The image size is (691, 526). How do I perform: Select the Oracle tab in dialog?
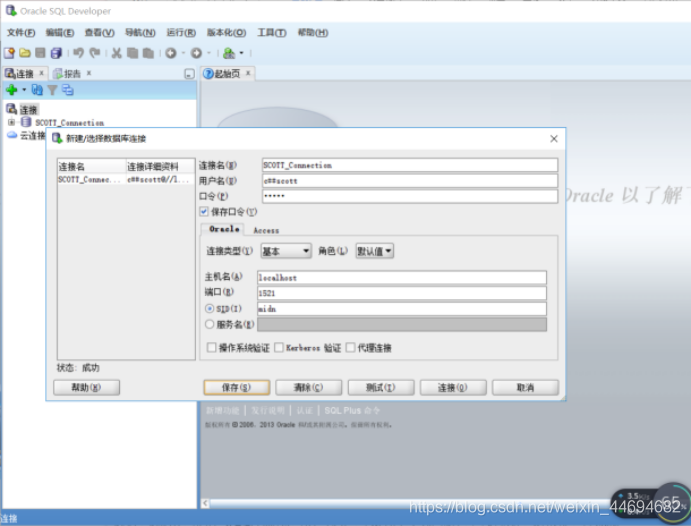pos(224,229)
